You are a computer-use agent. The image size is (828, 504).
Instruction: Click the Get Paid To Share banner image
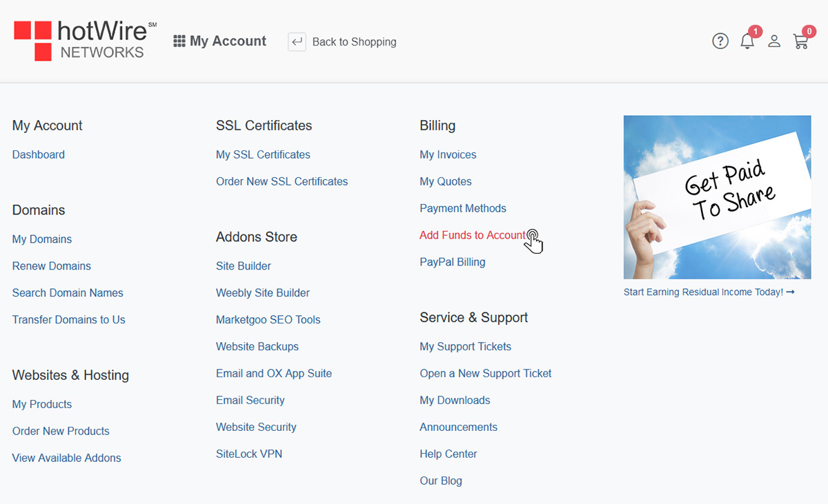pyautogui.click(x=717, y=197)
